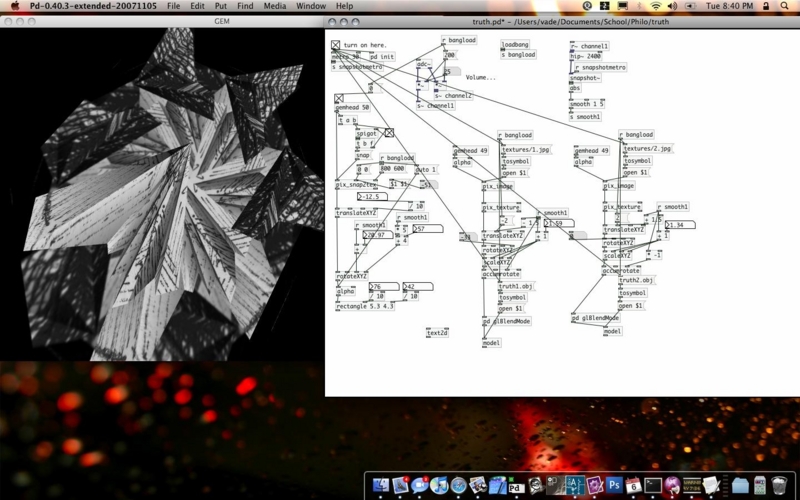Image resolution: width=800 pixels, height=500 pixels.
Task: Open the Wi-Fi status menu
Action: (x=656, y=6)
